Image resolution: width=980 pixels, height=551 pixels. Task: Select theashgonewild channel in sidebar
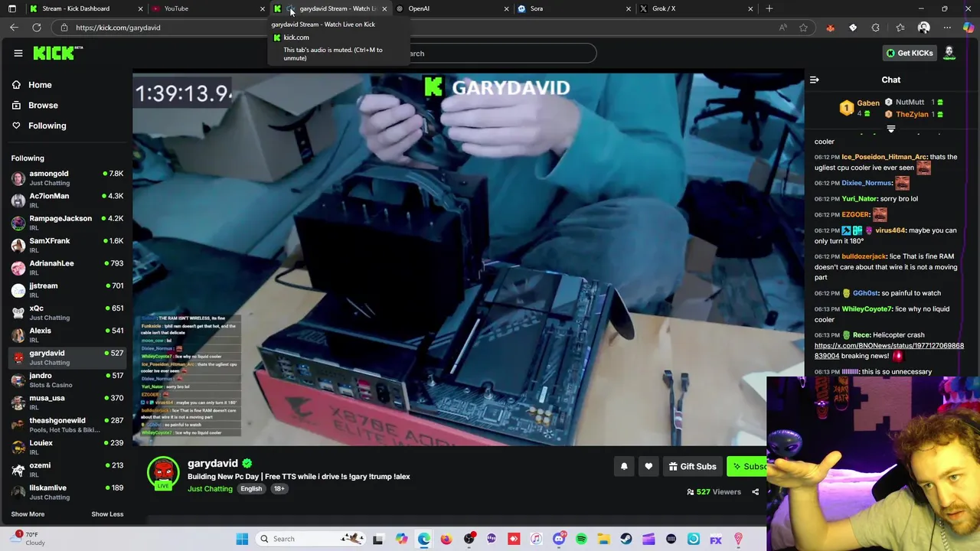coord(67,425)
